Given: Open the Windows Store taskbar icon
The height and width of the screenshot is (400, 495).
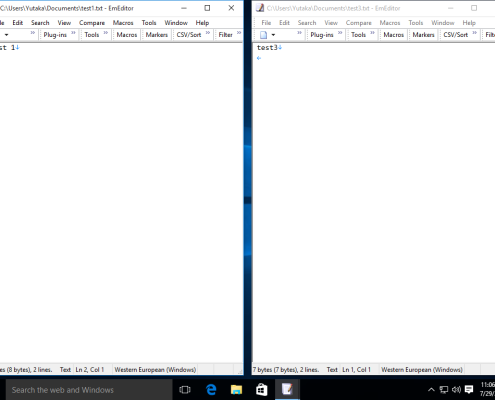Looking at the screenshot, I should click(262, 389).
